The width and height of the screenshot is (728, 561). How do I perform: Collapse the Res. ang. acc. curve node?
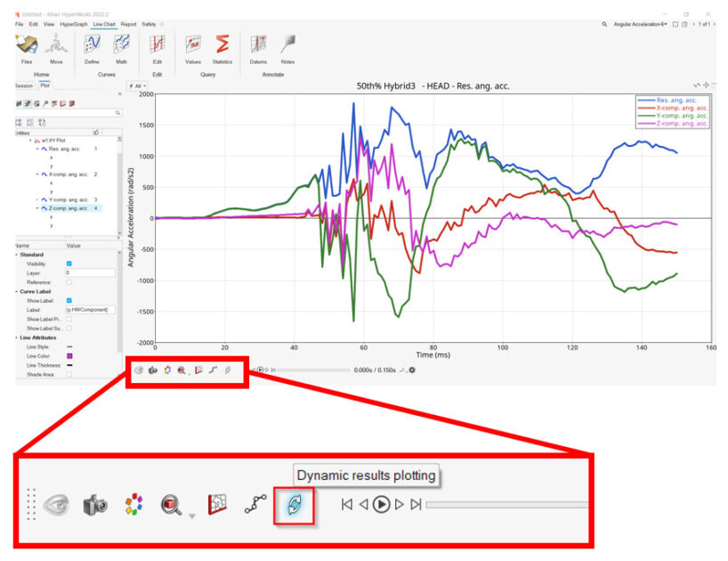tap(36, 149)
